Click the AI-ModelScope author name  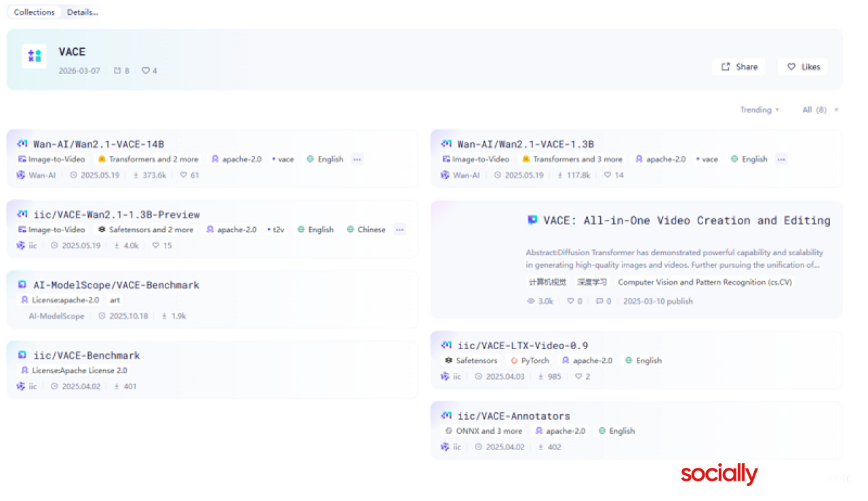[56, 316]
